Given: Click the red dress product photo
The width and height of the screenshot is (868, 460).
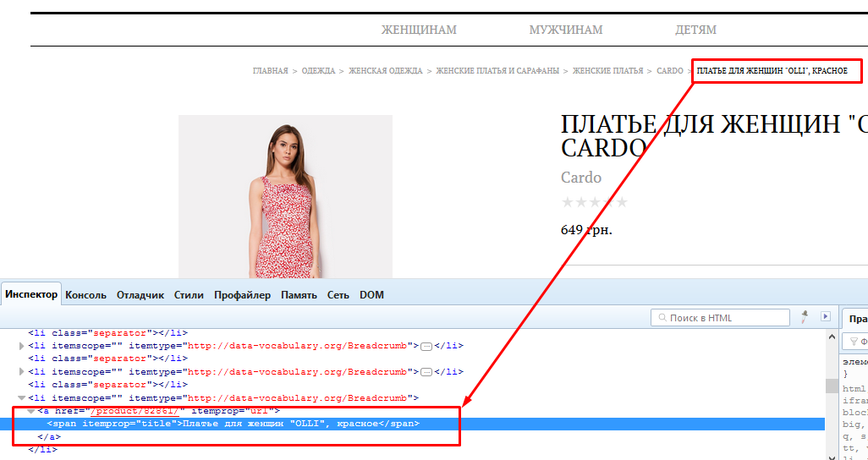Looking at the screenshot, I should (285, 196).
